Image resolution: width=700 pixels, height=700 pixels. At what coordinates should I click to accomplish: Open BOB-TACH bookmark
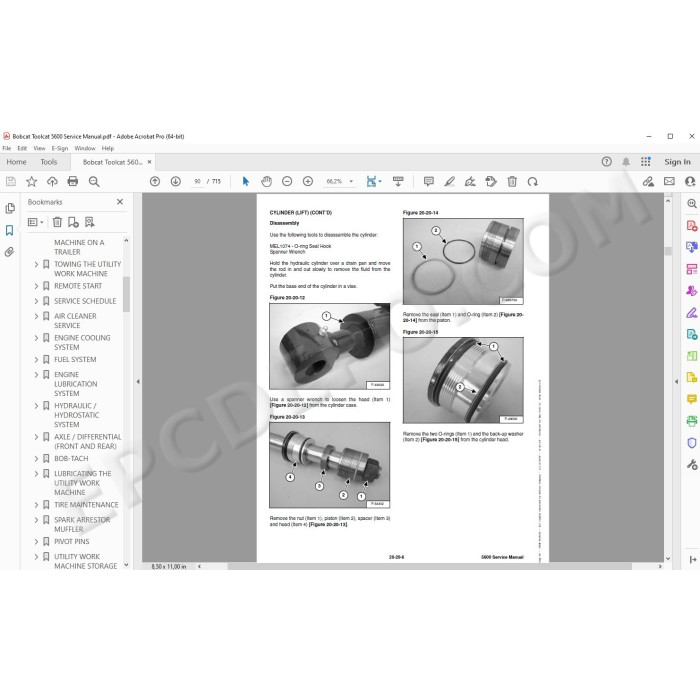point(71,458)
